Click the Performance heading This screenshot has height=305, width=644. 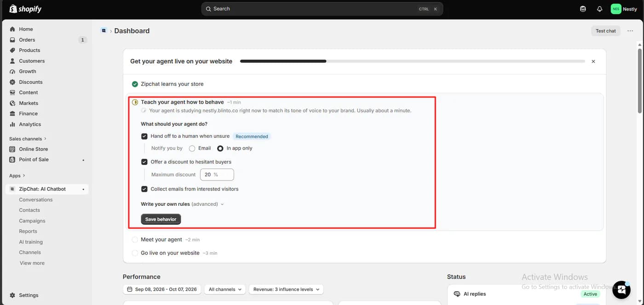point(142,277)
